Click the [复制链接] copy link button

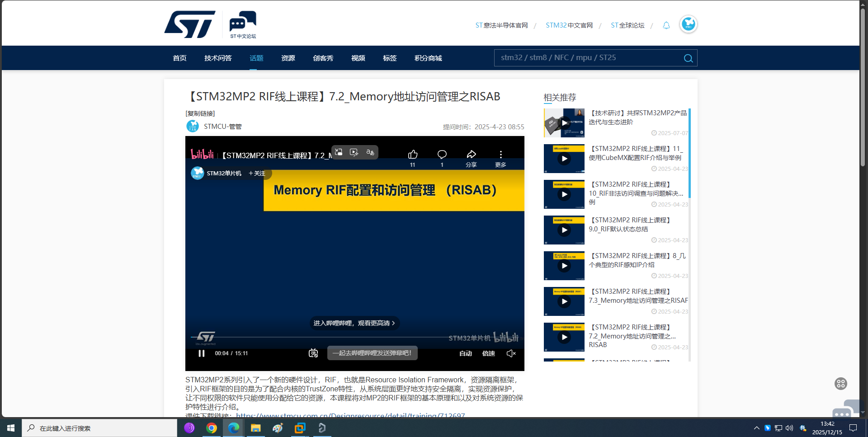[200, 113]
